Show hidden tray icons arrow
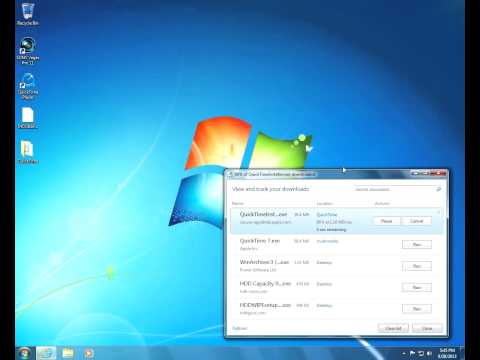This screenshot has height=360, width=480. 404,353
